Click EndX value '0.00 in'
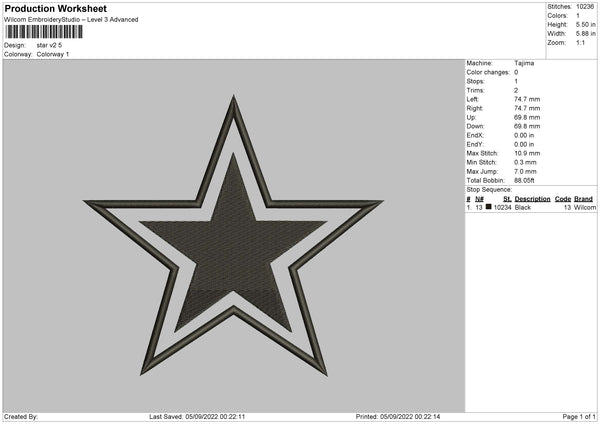 tap(524, 135)
